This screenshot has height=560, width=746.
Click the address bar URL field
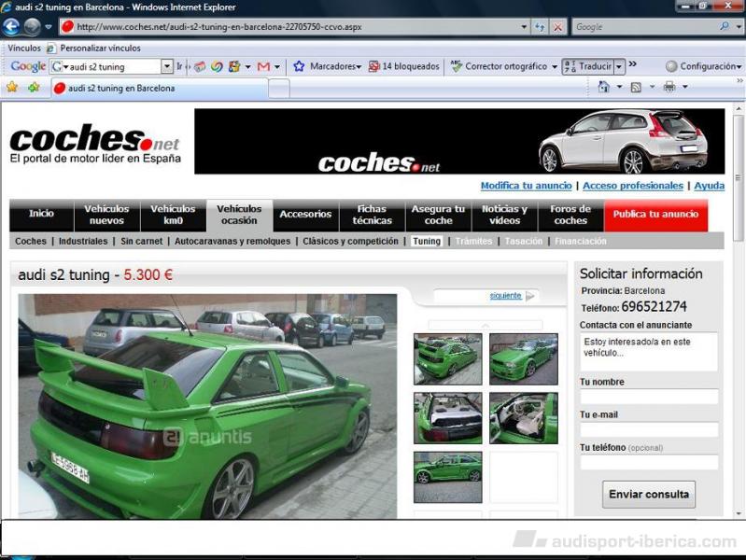click(295, 27)
